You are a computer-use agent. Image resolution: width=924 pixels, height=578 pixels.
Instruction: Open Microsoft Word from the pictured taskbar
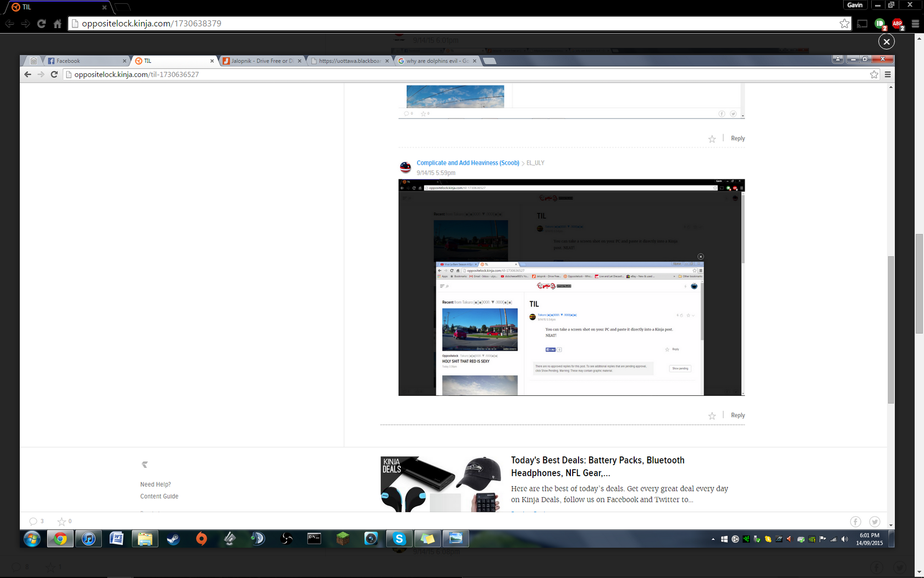(117, 539)
